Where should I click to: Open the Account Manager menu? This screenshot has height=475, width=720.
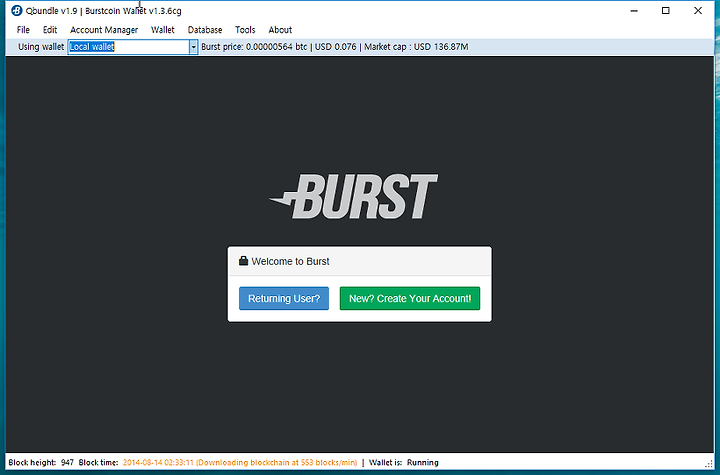tap(104, 30)
